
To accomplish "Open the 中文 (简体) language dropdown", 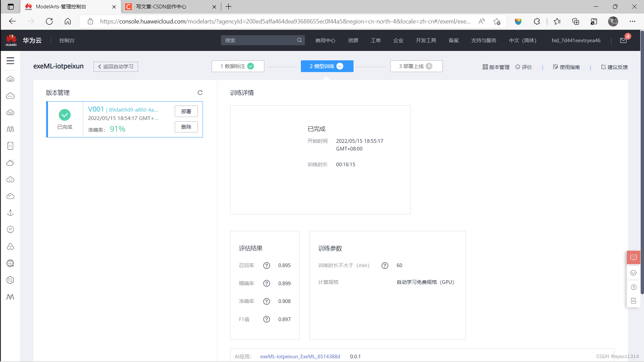I will (x=522, y=41).
